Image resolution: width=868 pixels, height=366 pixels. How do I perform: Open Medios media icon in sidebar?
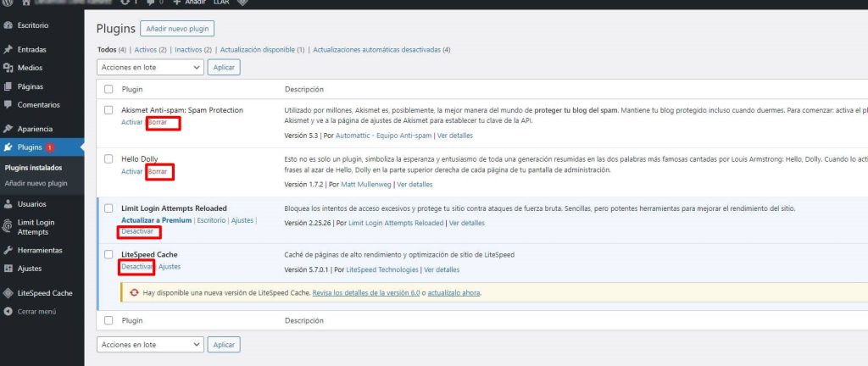click(8, 68)
